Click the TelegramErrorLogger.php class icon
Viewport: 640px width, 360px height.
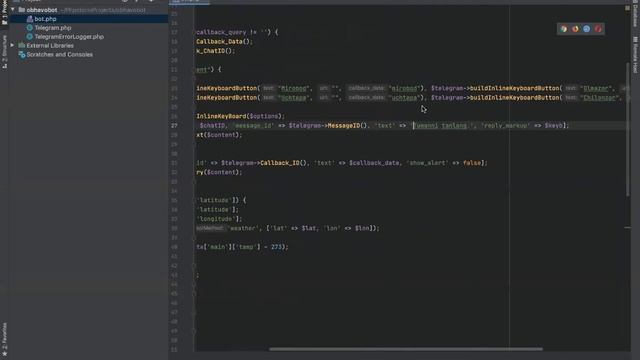29,37
